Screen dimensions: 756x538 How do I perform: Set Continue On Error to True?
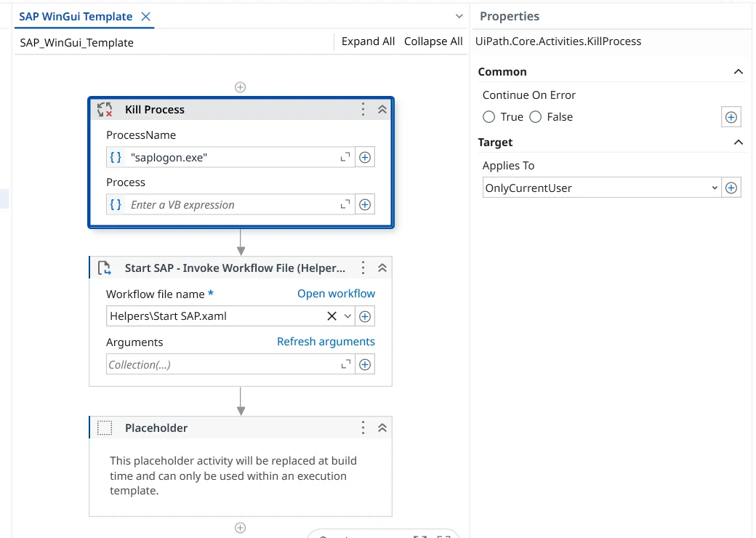(x=489, y=117)
